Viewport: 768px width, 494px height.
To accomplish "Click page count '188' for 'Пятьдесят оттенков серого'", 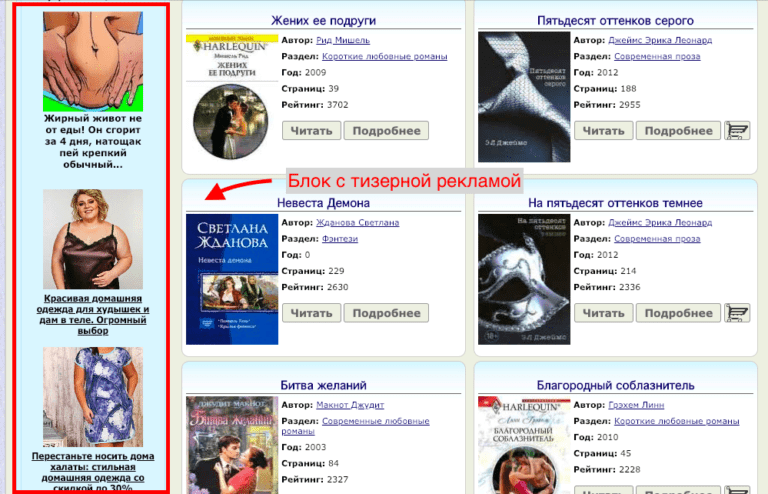I will pyautogui.click(x=628, y=89).
